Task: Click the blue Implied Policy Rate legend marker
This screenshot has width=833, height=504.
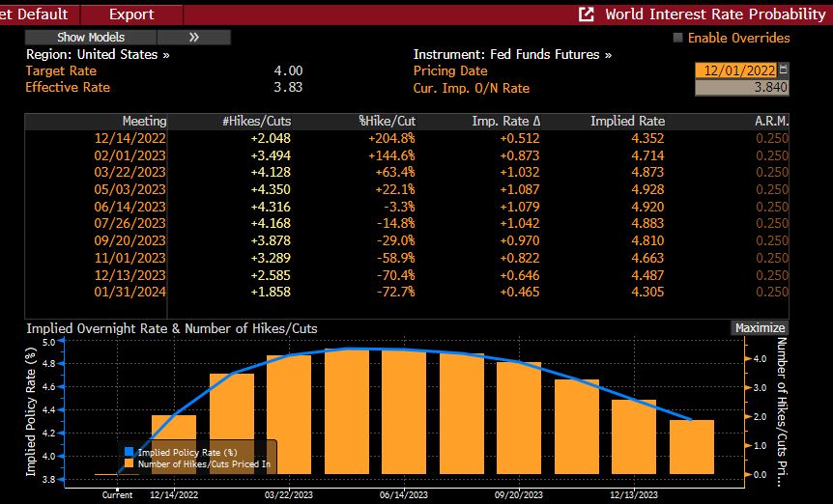Action: pos(129,452)
